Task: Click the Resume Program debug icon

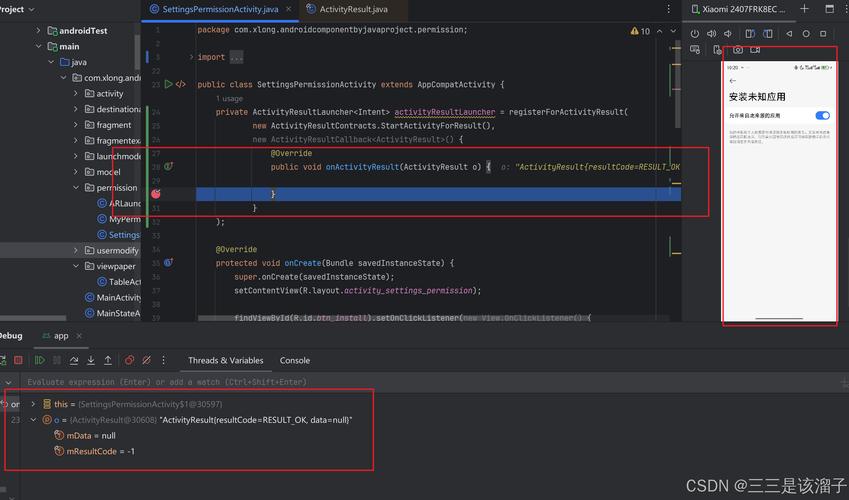Action: click(x=40, y=360)
